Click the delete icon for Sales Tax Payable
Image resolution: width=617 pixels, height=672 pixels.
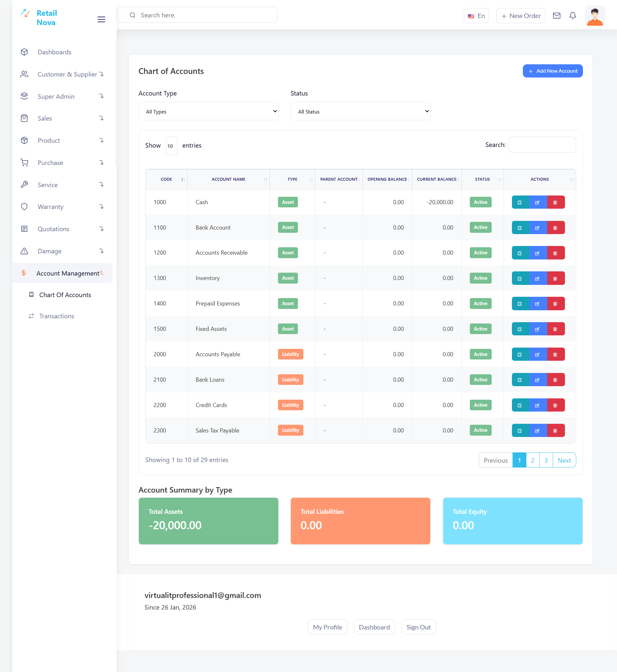coord(555,431)
